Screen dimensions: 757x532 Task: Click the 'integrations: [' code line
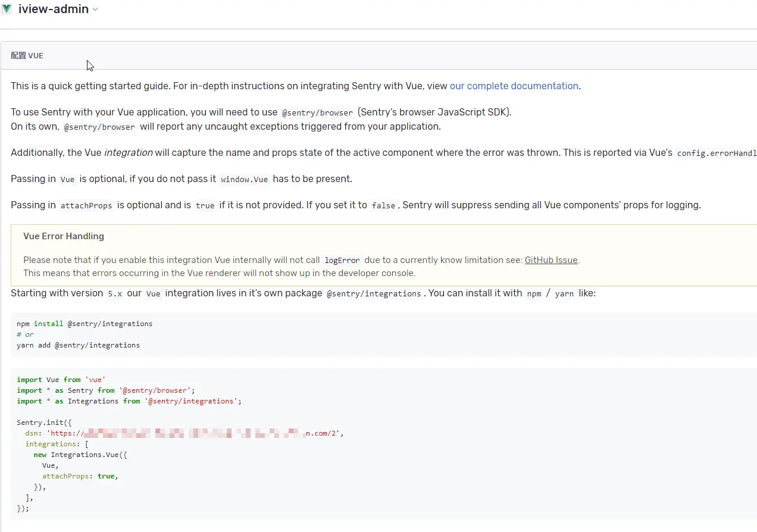pos(57,444)
